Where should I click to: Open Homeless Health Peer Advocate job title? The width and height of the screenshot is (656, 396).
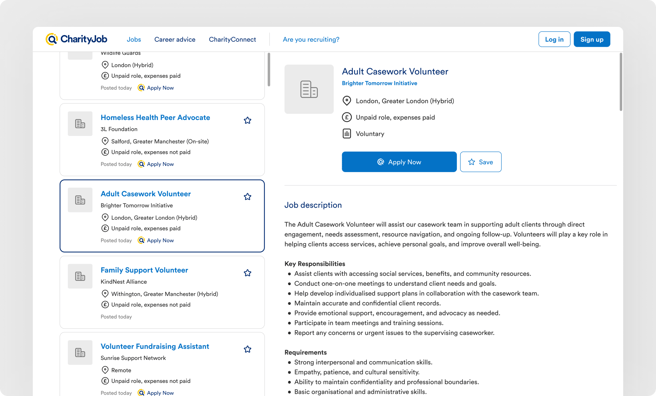click(155, 118)
